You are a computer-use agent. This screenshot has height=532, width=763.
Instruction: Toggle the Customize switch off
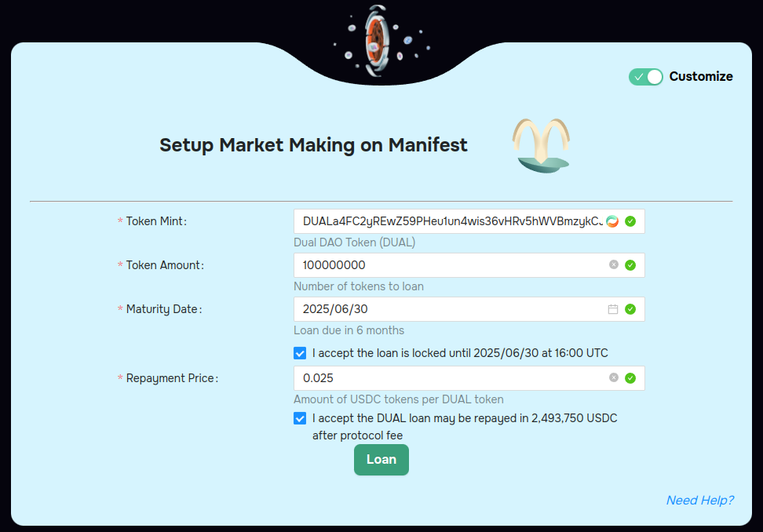[646, 76]
